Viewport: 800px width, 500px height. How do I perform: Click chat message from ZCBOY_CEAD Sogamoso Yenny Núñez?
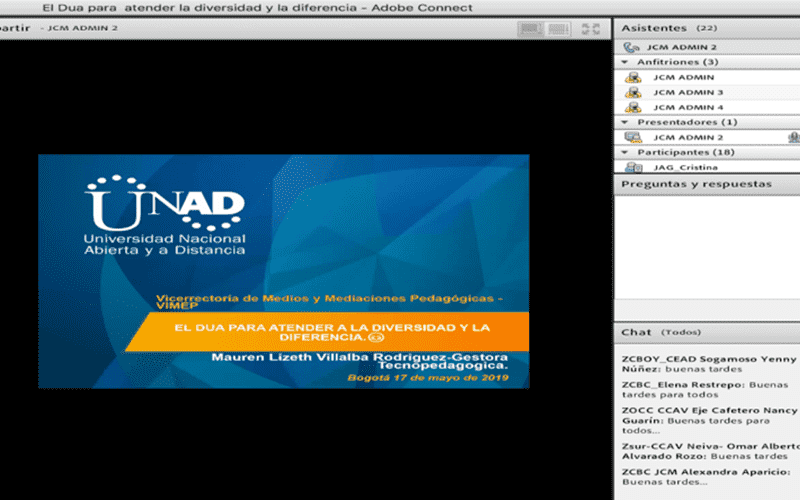[709, 364]
